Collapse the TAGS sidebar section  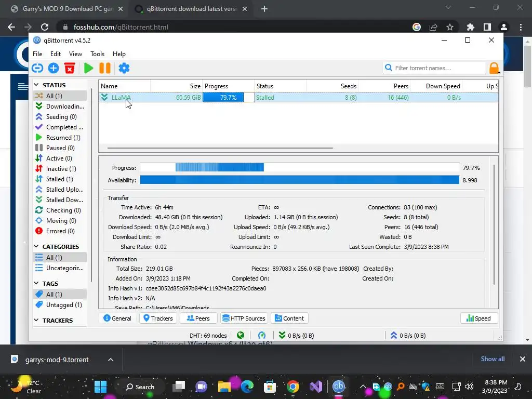[37, 283]
